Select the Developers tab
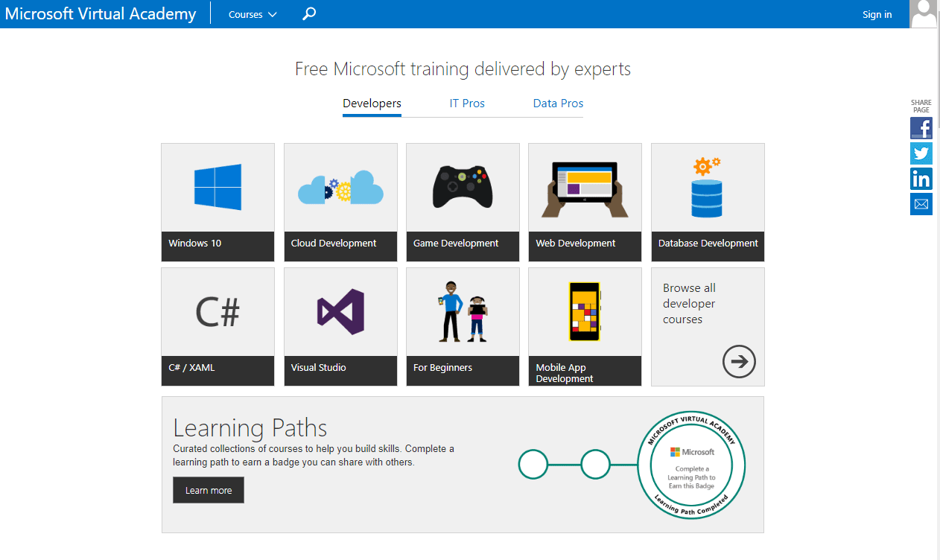Image resolution: width=940 pixels, height=560 pixels. (372, 104)
